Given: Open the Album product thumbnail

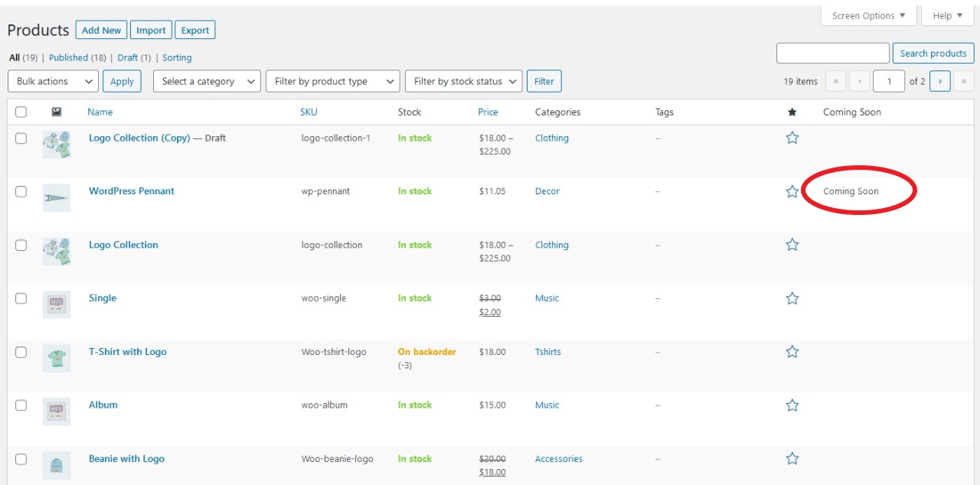Looking at the screenshot, I should [57, 412].
